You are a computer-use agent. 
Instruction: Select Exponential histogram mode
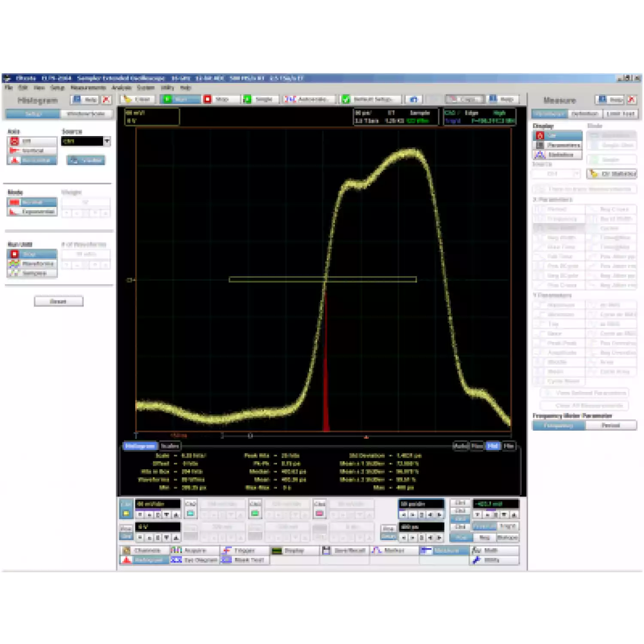[32, 212]
